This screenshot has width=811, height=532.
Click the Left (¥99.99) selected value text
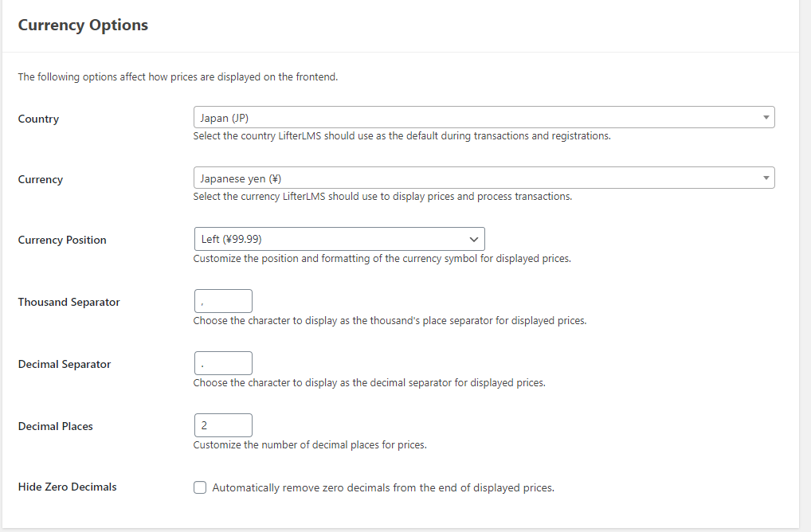[x=231, y=239]
